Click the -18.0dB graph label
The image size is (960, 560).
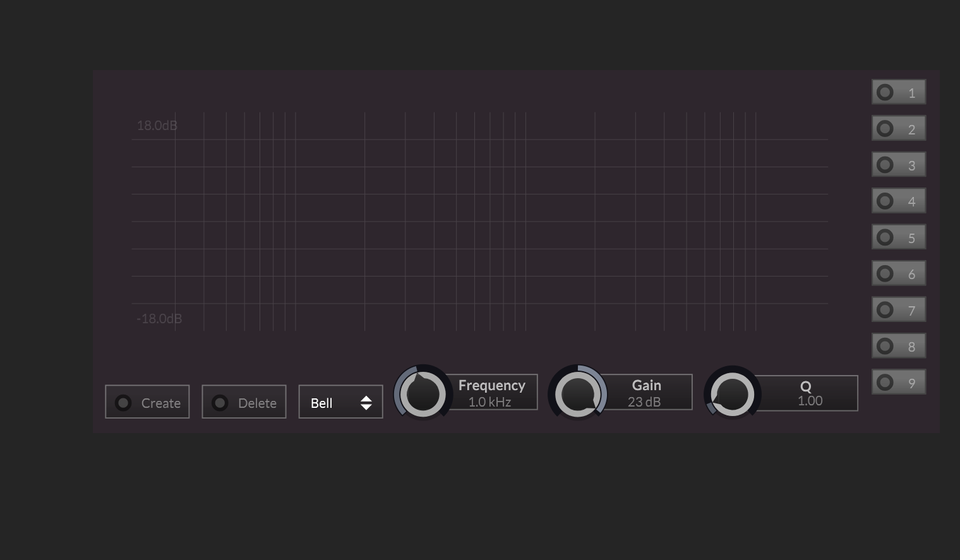click(159, 319)
